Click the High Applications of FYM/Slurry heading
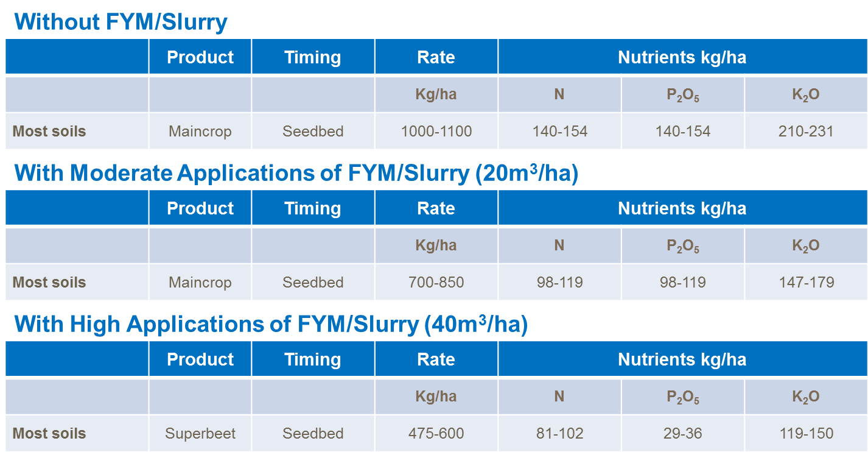868x452 pixels. click(270, 325)
